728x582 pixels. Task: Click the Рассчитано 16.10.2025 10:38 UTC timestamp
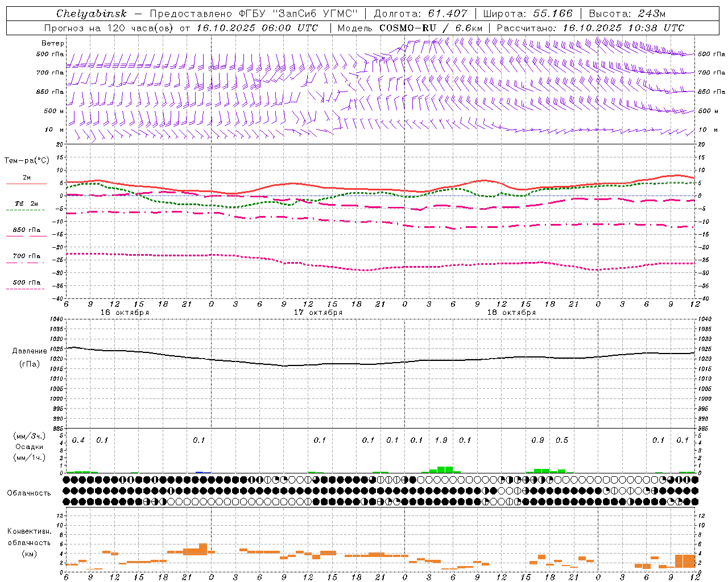point(590,28)
